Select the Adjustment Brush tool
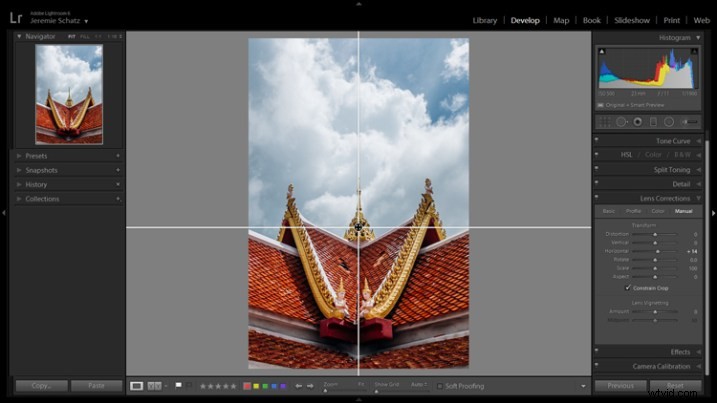 pos(690,122)
